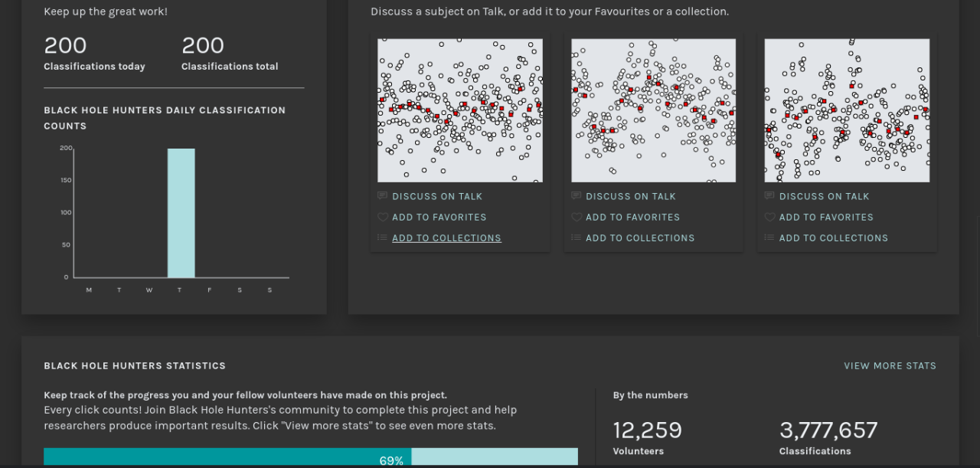Click heart icon on third subject card

coord(769,217)
